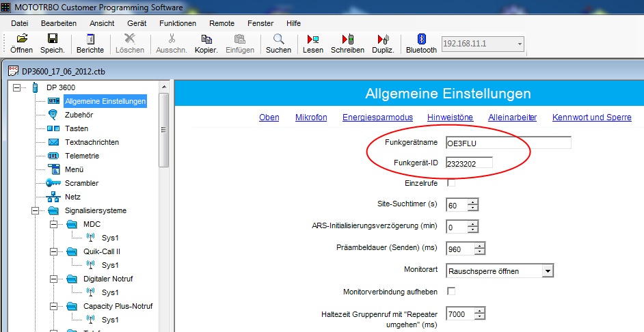644x332 pixels.
Task: Open Textnachrichten tree item
Action: 92,142
